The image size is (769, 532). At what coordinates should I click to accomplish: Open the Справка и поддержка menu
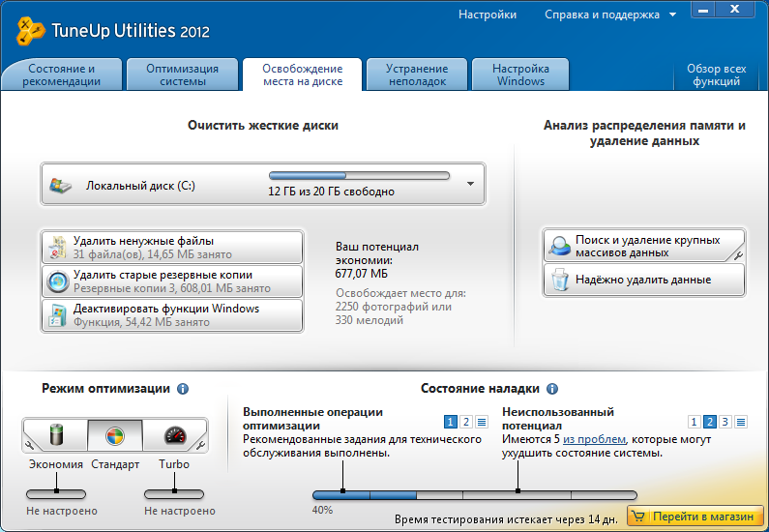602,15
